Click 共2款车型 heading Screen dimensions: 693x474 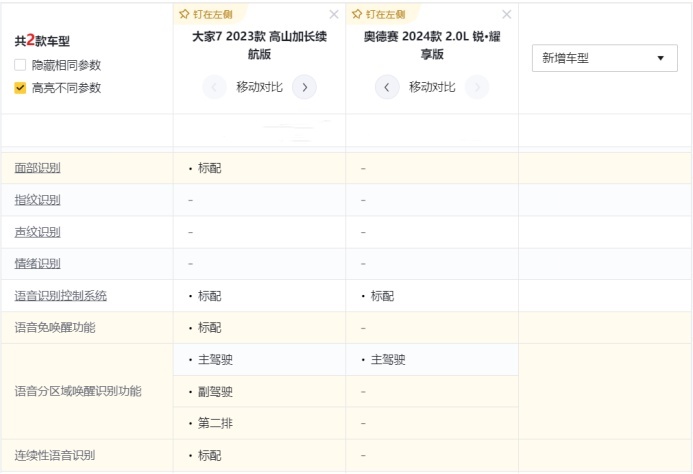coord(42,40)
